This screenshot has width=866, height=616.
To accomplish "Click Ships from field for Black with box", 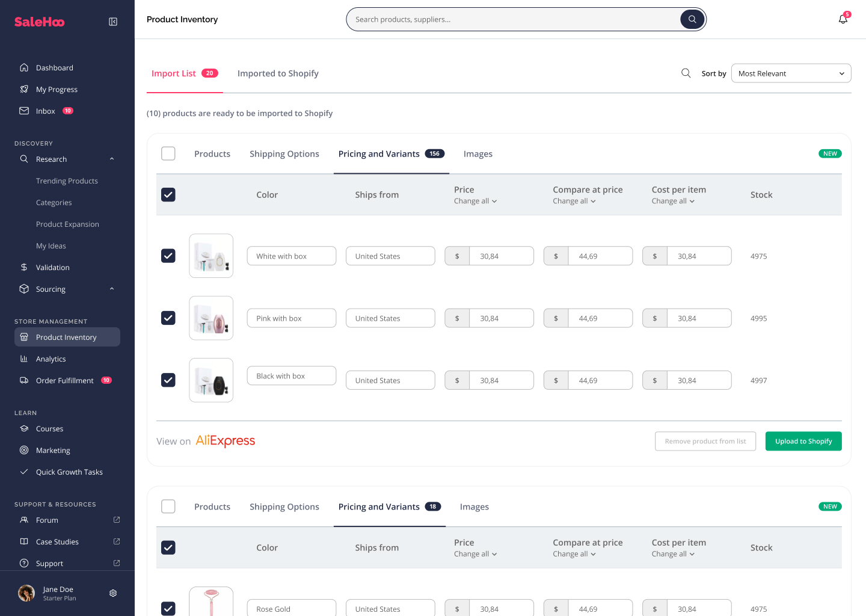I will point(390,380).
